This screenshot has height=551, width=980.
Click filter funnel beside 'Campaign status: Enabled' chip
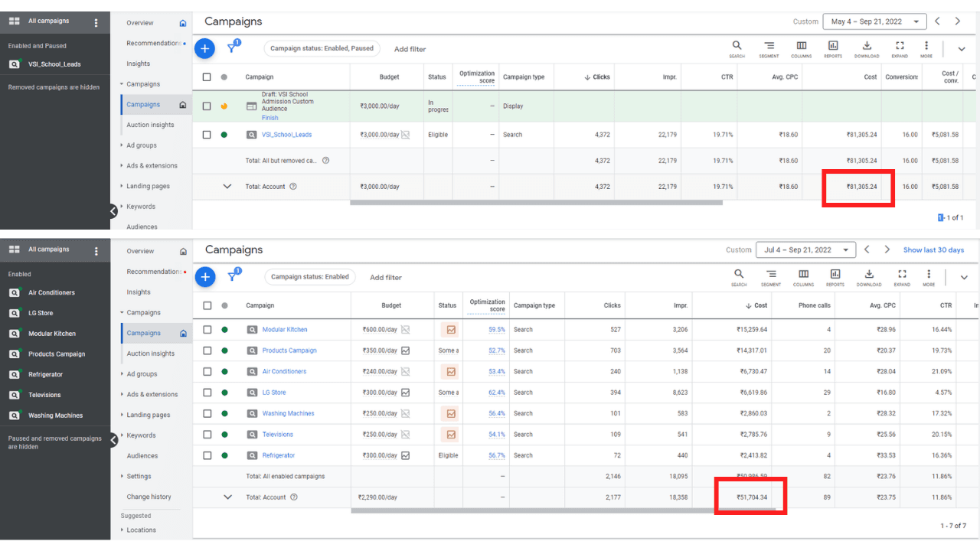click(233, 276)
